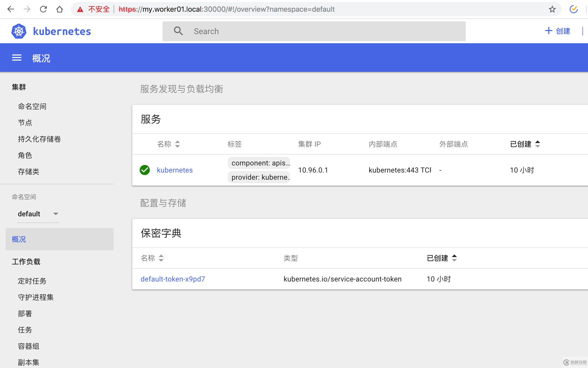Sort services by 已创建 column arrows
588x368 pixels.
538,144
